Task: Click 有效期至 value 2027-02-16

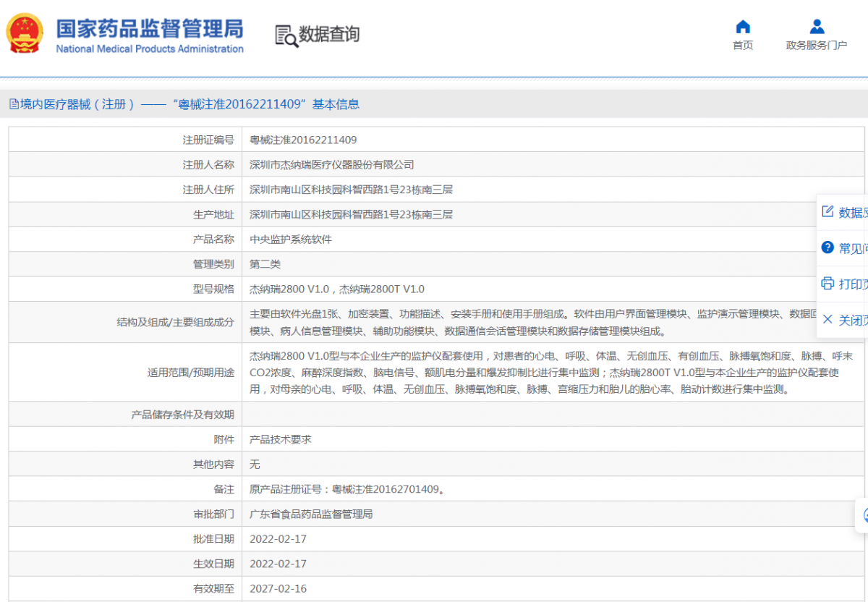Action: coord(278,588)
